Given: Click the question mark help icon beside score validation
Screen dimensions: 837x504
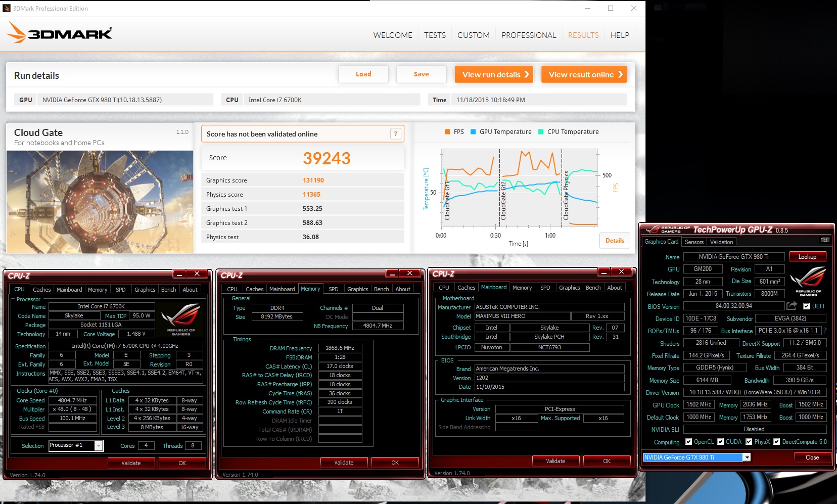Looking at the screenshot, I should 396,134.
